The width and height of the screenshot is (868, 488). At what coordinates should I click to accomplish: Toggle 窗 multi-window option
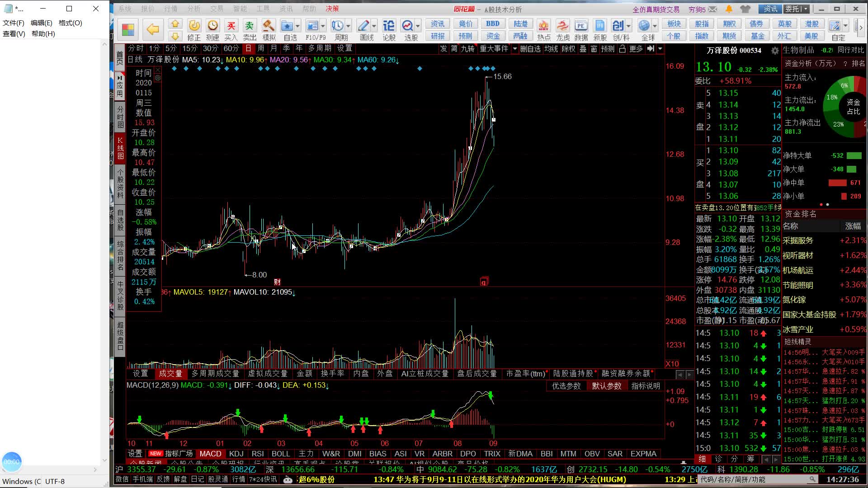tap(594, 49)
